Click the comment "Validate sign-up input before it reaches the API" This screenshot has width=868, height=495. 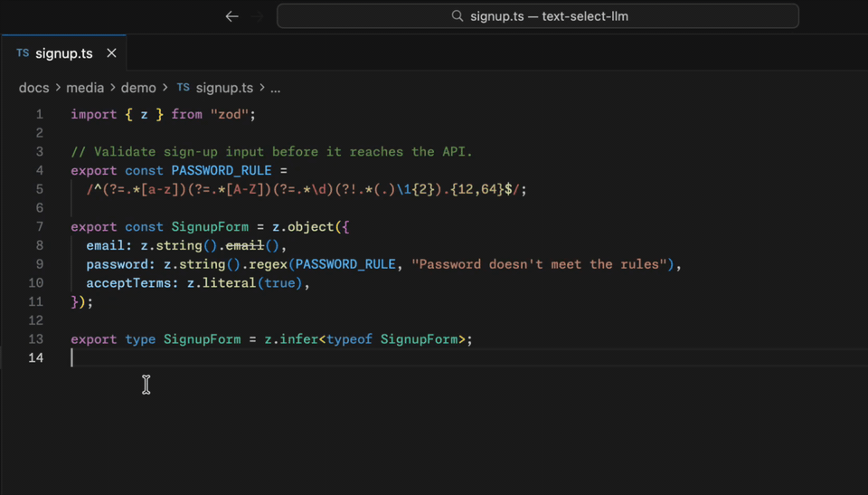point(272,151)
